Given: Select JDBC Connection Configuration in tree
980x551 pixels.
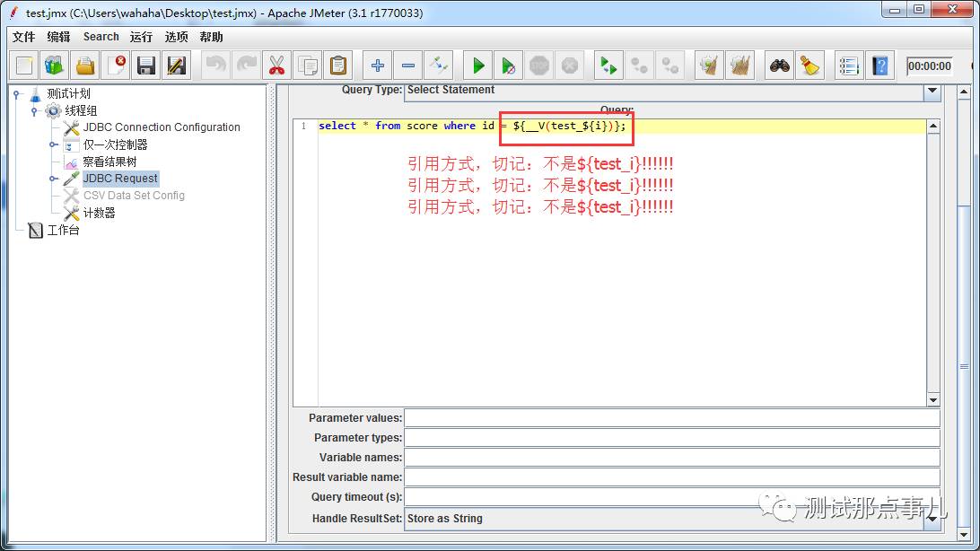Looking at the screenshot, I should click(162, 127).
